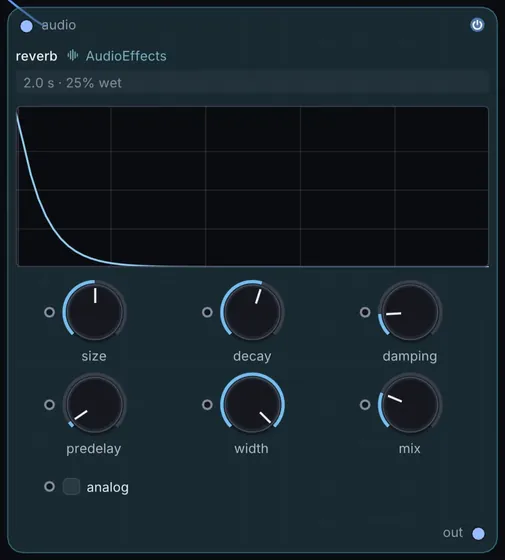Click the 'analog' label text
The height and width of the screenshot is (560, 505).
pos(108,487)
